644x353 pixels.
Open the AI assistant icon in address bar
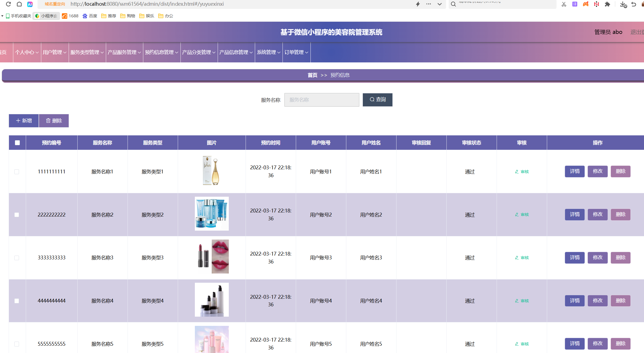pos(30,4)
